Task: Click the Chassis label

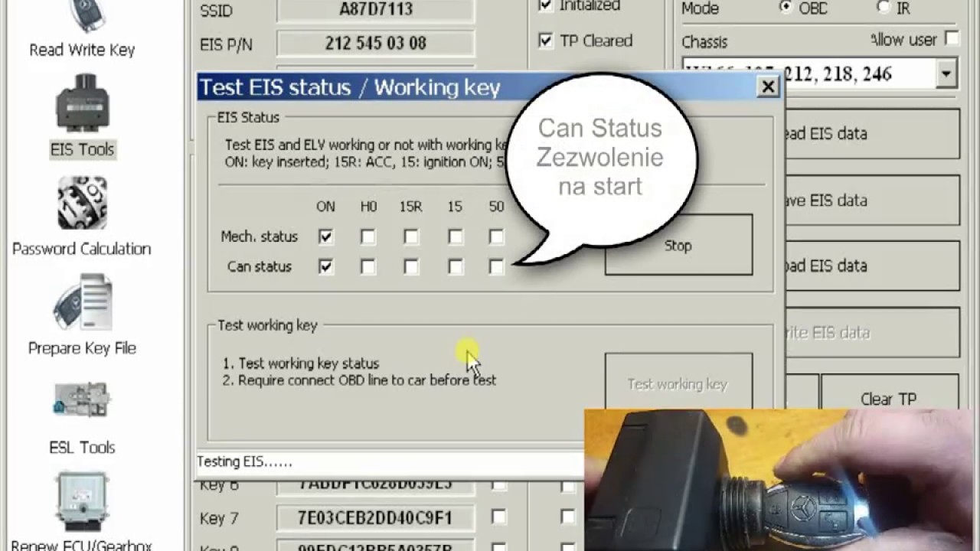Action: (704, 42)
